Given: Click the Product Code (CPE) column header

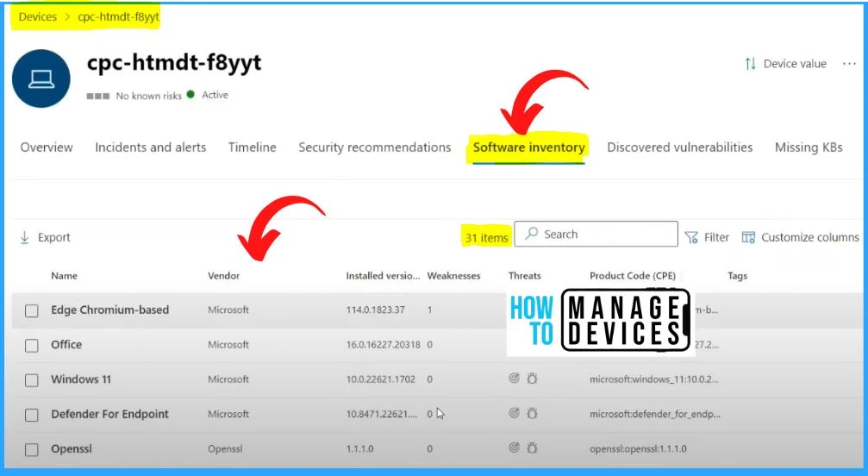Looking at the screenshot, I should point(632,276).
